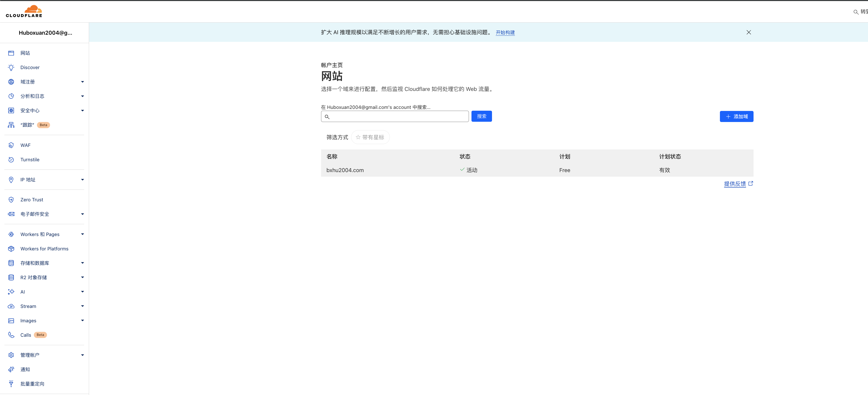This screenshot has width=868, height=395.
Task: Click the 添加域 button
Action: (x=736, y=116)
